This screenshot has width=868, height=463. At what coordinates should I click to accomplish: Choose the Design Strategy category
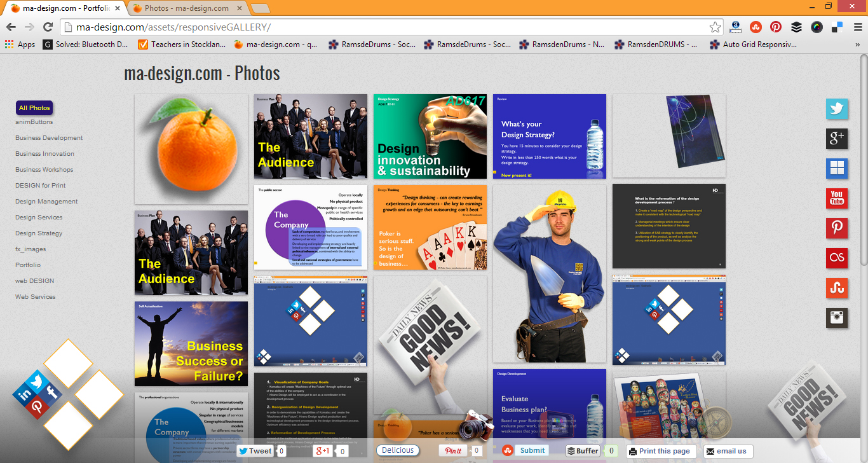39,233
